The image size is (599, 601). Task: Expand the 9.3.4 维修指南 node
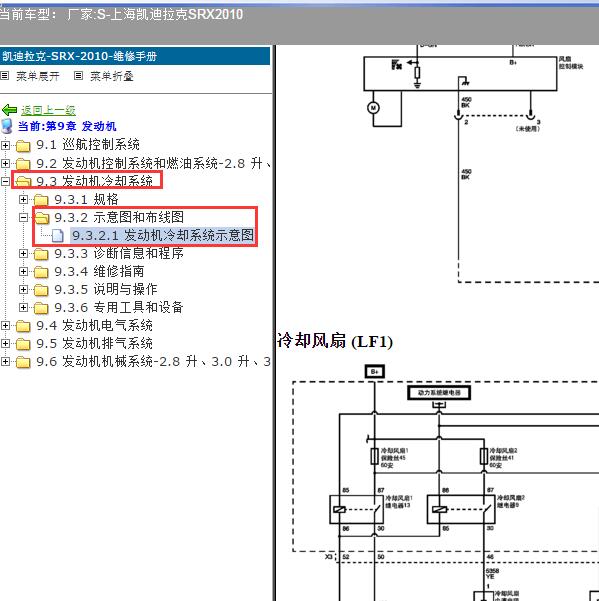point(23,271)
